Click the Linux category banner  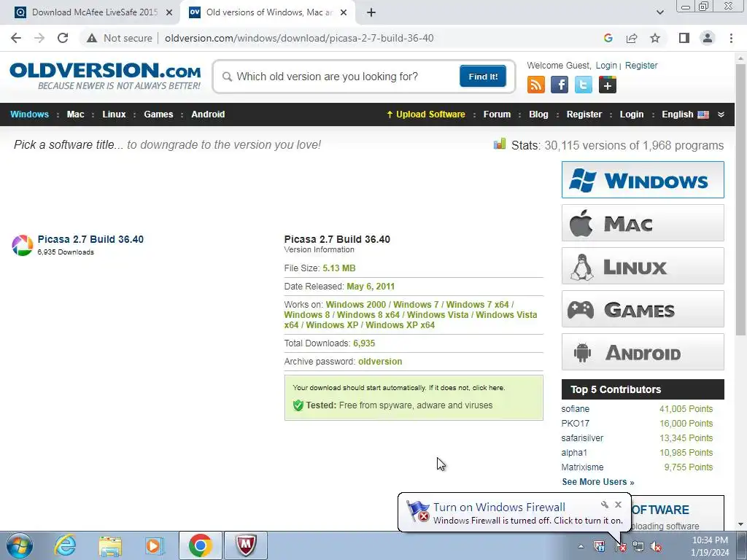pos(643,265)
